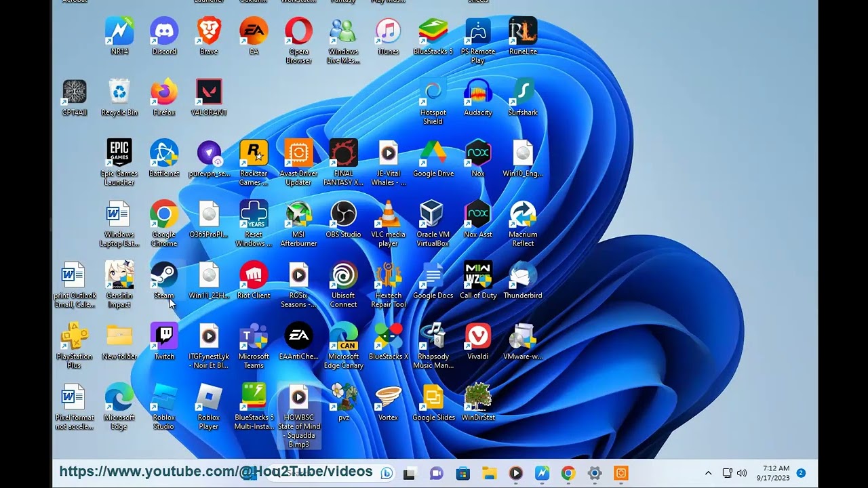Open Nox Asst desktop shortcut
Screen dimensions: 868x488
[x=477, y=220]
